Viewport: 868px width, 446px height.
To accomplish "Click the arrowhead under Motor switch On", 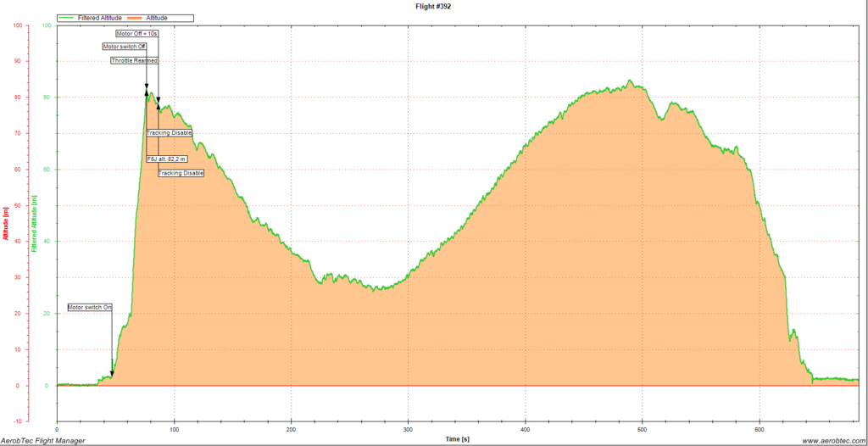I will pyautogui.click(x=112, y=373).
